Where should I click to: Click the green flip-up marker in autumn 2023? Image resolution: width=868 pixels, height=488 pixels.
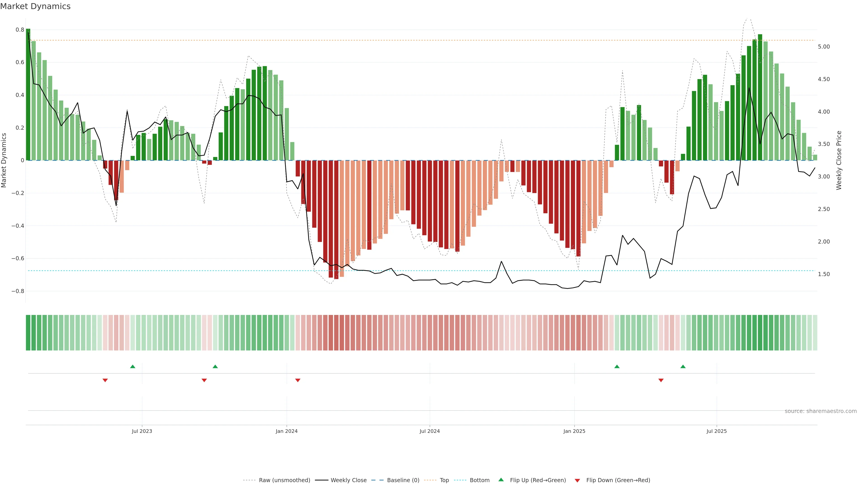[x=215, y=366]
